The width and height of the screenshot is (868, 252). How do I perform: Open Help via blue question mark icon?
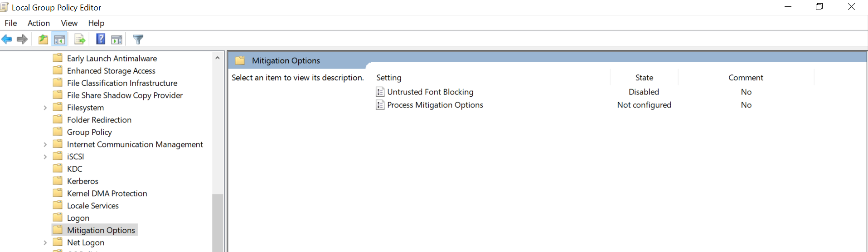point(101,40)
